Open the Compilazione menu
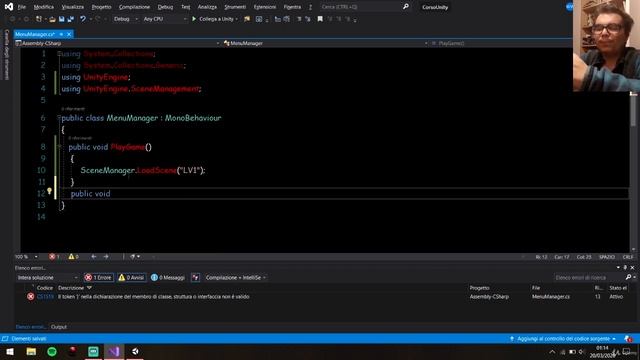The width and height of the screenshot is (640, 360). pos(134,7)
